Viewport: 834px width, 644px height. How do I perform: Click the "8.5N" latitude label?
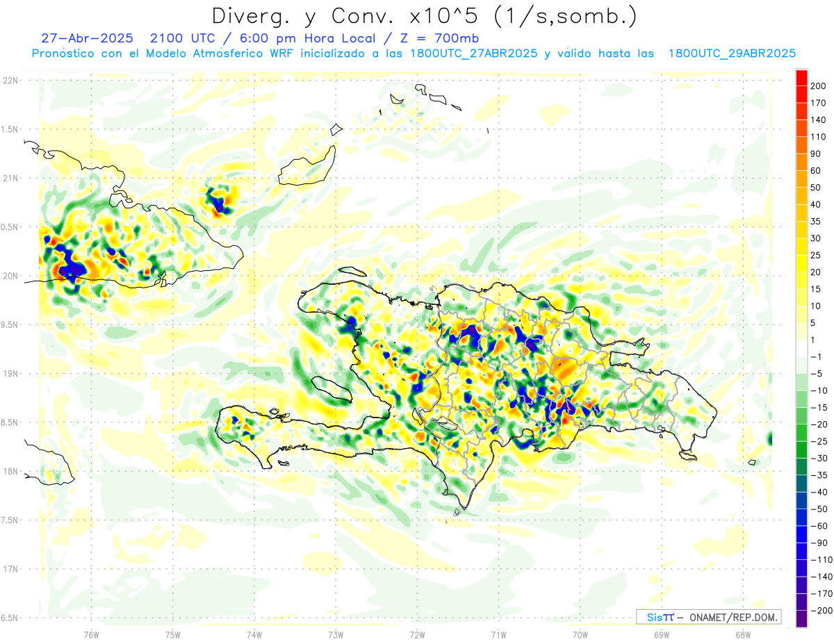[10, 422]
